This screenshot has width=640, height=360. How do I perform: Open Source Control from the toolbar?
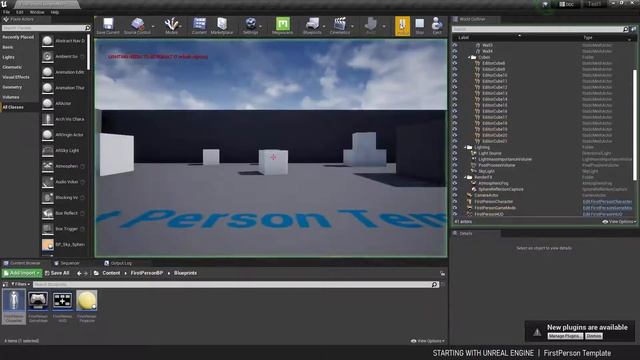(x=138, y=24)
